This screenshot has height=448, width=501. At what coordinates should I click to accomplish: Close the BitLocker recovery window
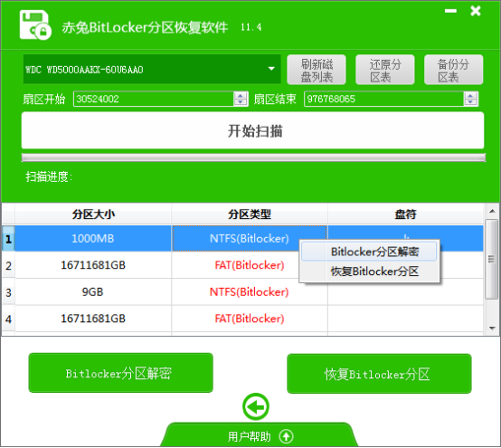tap(476, 11)
